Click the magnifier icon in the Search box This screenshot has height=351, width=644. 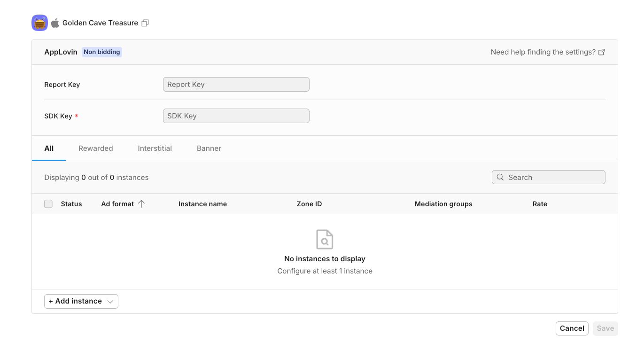500,177
